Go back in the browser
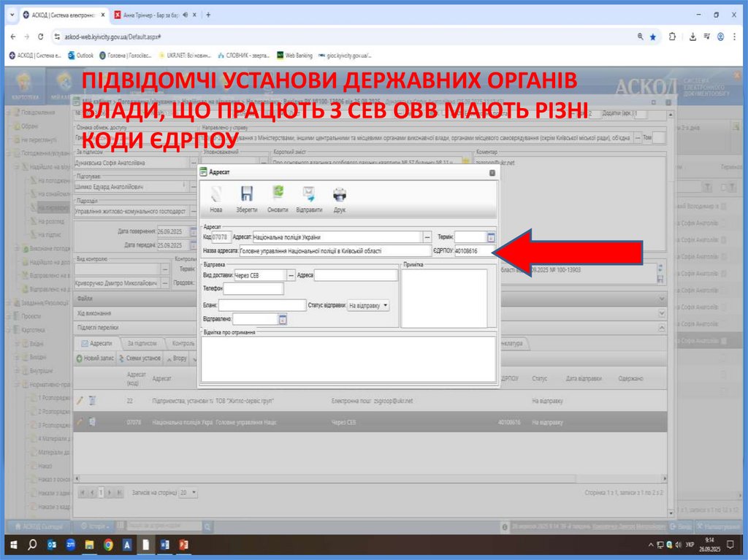 click(13, 37)
